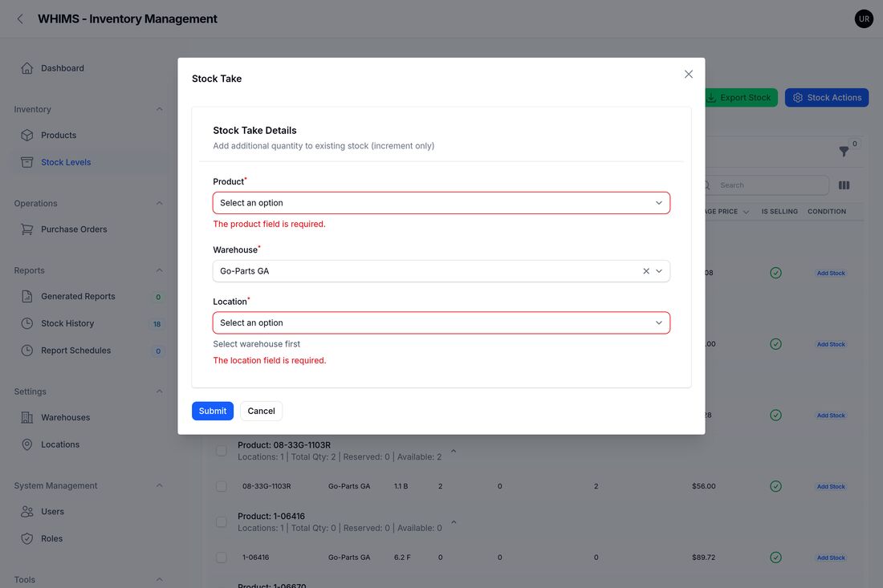
Task: Tick the checkbox for Product 08-33G-1103R group
Action: coord(222,451)
